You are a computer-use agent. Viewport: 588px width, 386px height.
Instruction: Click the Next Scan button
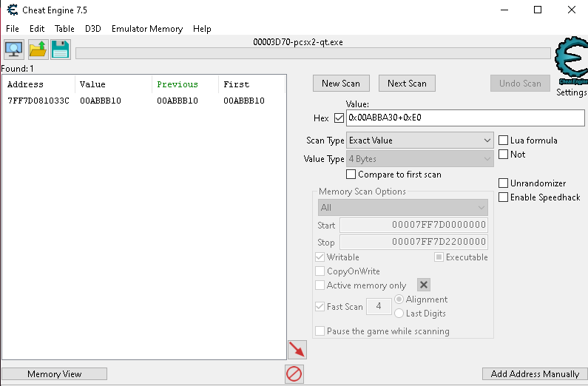[x=407, y=84]
